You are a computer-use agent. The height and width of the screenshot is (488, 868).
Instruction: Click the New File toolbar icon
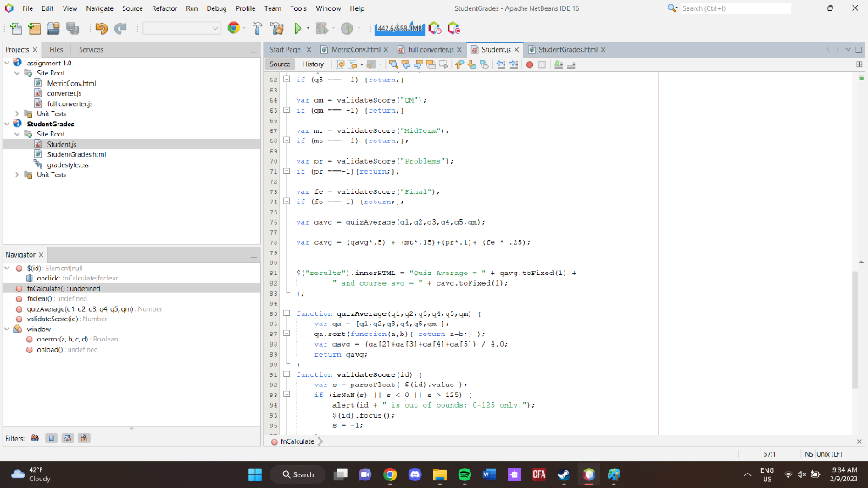click(14, 28)
